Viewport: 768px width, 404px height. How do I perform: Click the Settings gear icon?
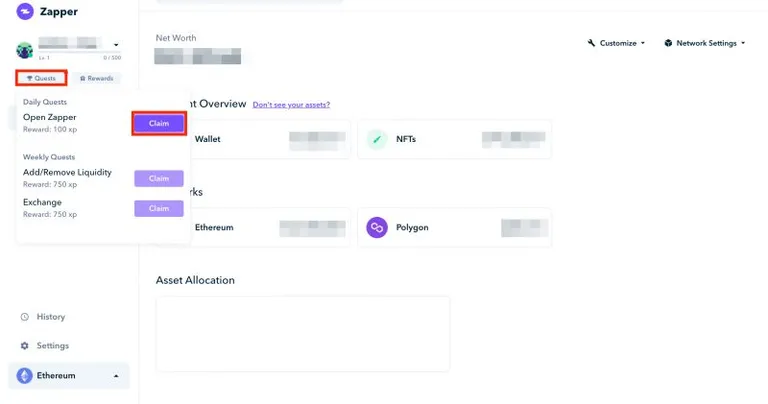pyautogui.click(x=24, y=346)
